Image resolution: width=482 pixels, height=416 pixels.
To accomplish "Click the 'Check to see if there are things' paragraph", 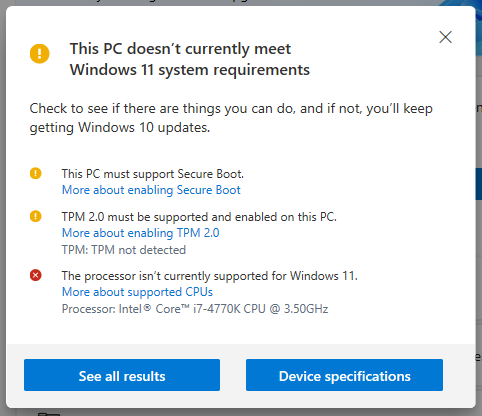I will point(231,118).
